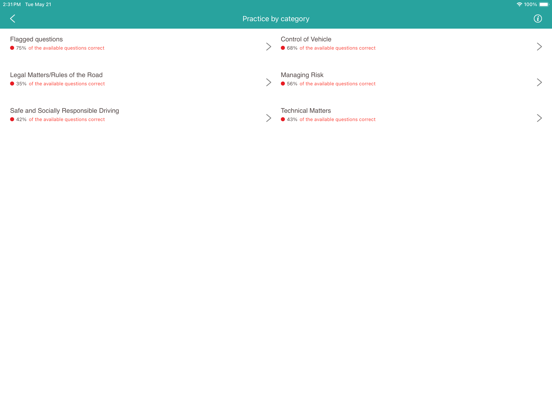Select the Legal Matters/Rules of the Road category

56,75
